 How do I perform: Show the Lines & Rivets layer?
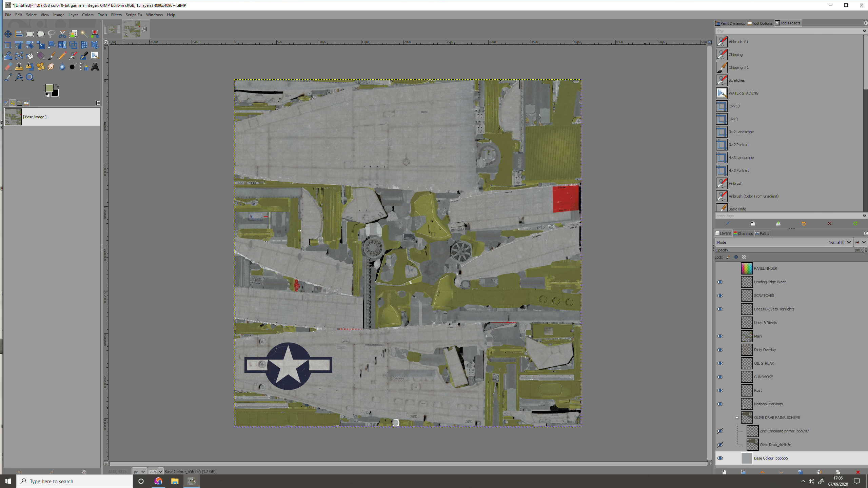pos(720,323)
